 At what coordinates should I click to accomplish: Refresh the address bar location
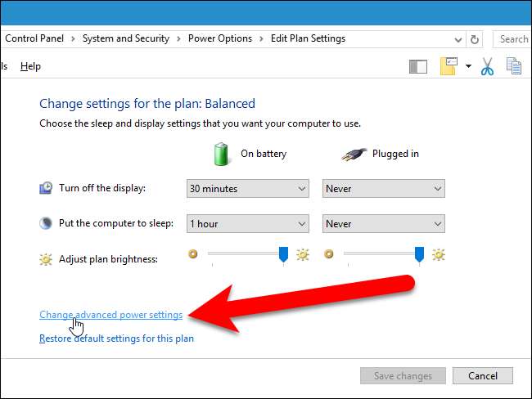[x=476, y=38]
